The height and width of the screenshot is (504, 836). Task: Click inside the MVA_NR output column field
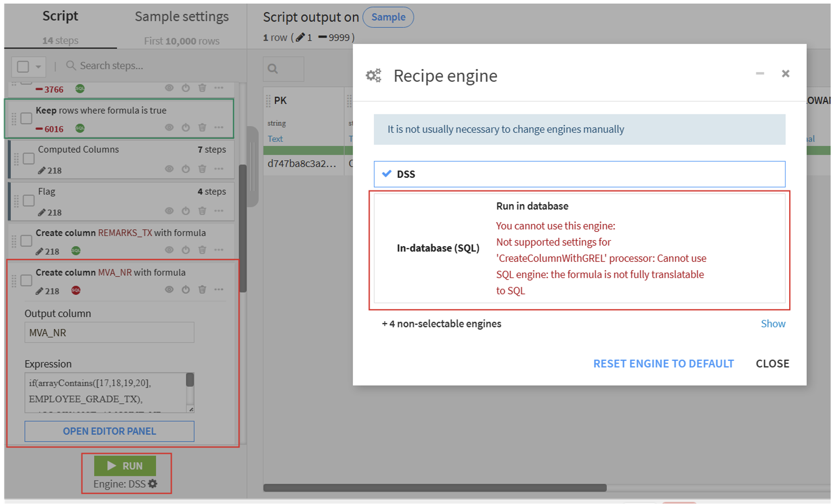[109, 332]
